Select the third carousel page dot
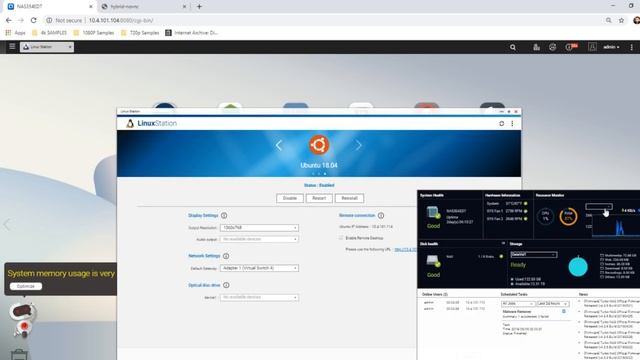Image resolution: width=640 pixels, height=360 pixels. pos(325,174)
